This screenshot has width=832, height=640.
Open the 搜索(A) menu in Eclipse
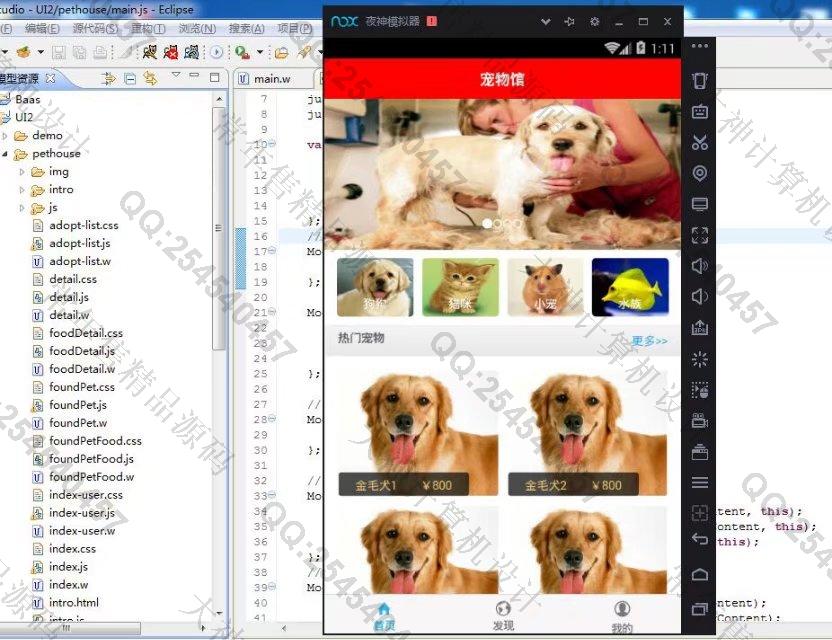click(x=247, y=28)
